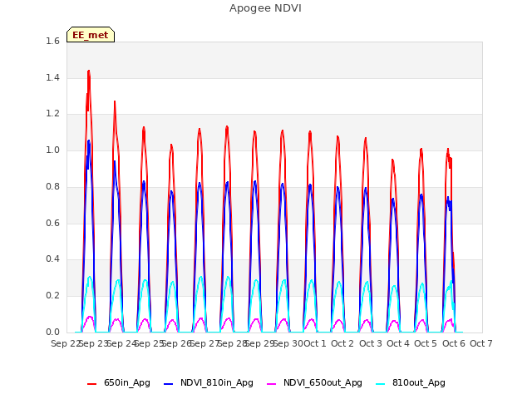Click the Oct 4 x-axis label
The image size is (532, 399).
398,343
